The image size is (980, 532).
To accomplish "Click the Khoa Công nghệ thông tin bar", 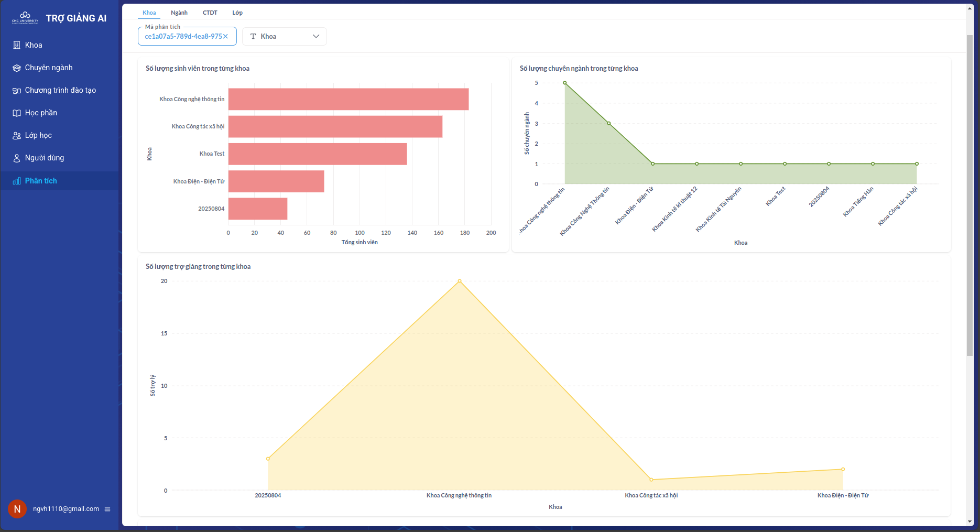I will click(348, 99).
